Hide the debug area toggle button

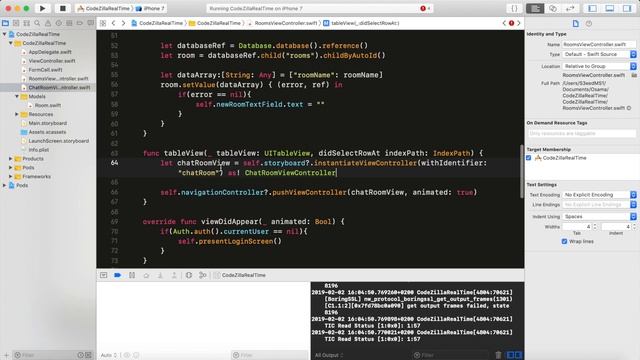click(x=104, y=276)
